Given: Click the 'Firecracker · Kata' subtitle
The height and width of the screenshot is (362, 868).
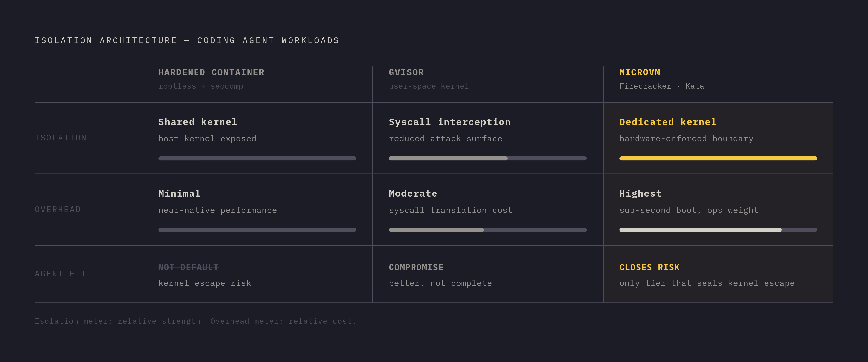Looking at the screenshot, I should click(661, 86).
